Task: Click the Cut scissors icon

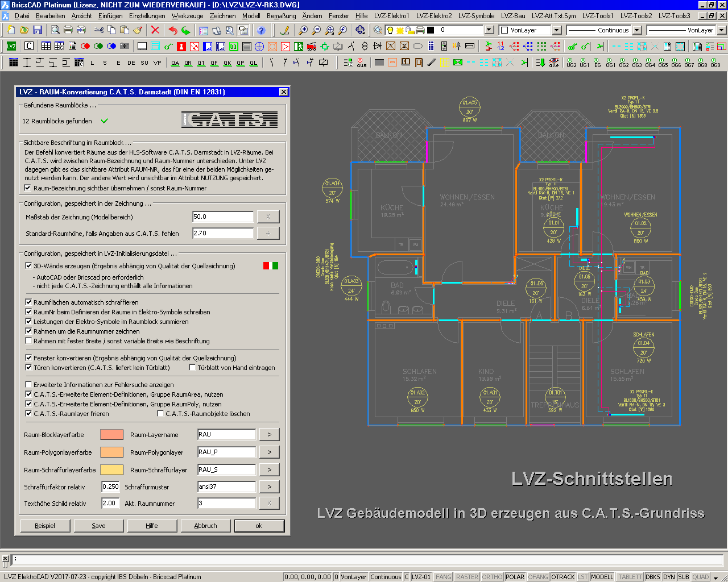Action: [99, 30]
